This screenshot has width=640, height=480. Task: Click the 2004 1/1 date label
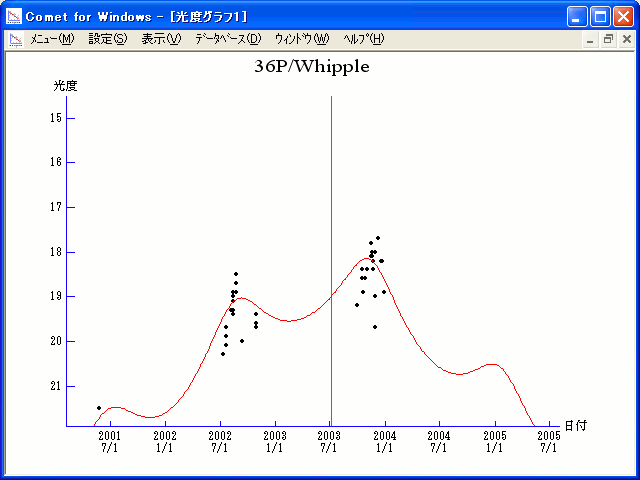click(x=384, y=442)
